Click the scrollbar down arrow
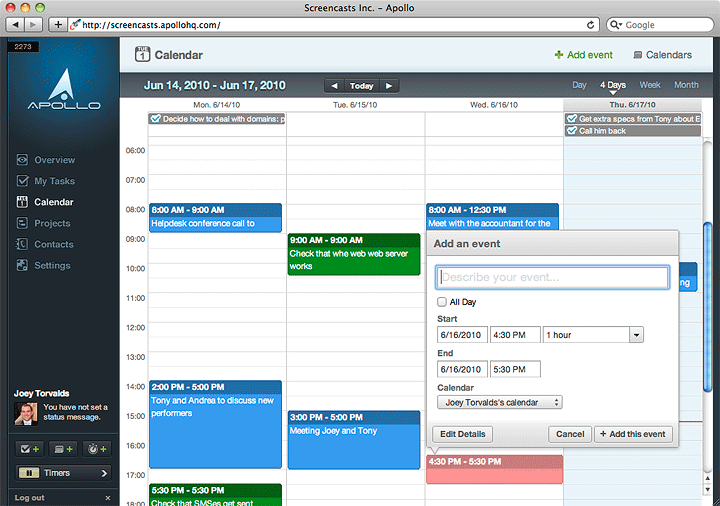The width and height of the screenshot is (720, 506). click(x=708, y=490)
